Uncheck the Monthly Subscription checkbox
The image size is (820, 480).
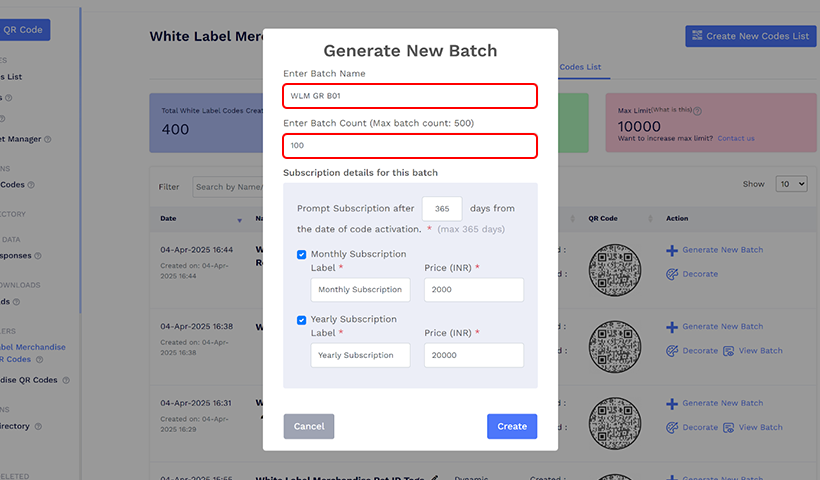pos(302,254)
